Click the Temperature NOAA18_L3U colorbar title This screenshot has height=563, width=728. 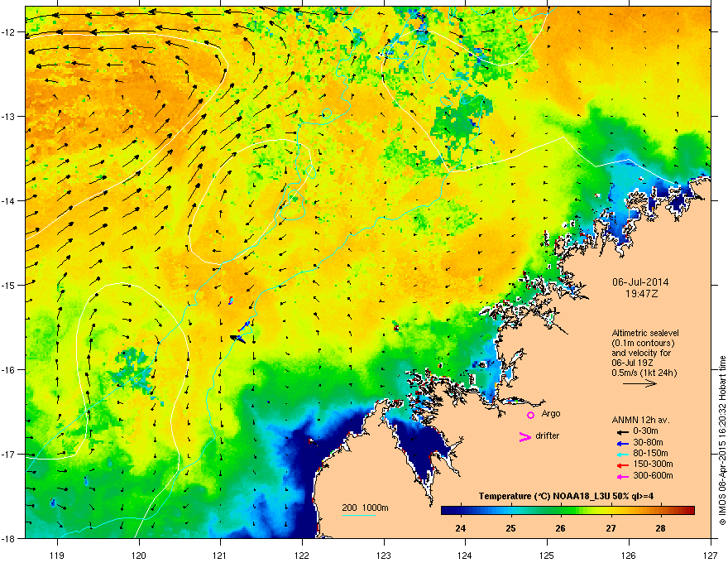point(566,496)
